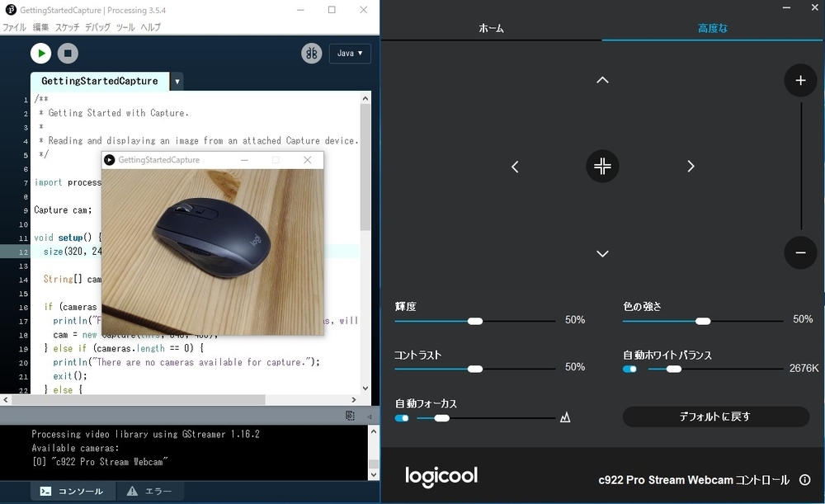The height and width of the screenshot is (504, 825).
Task: Click the 'Capture cam;' code line
Action: 64,210
